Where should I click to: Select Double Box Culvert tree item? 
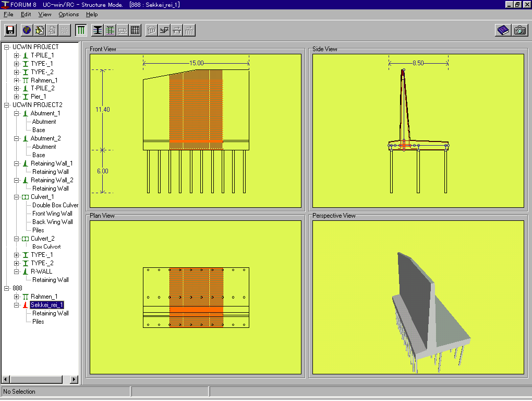click(55, 205)
